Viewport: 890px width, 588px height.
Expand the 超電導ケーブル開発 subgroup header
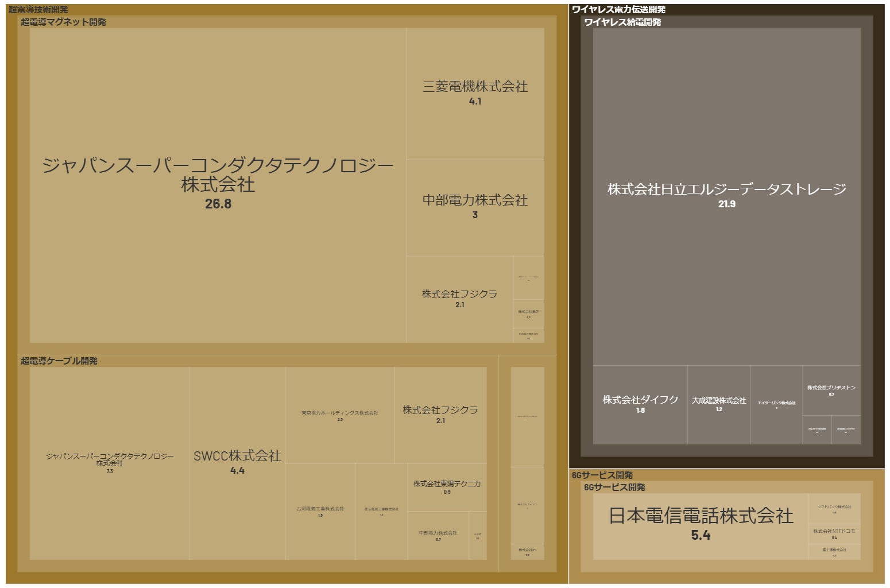click(59, 361)
